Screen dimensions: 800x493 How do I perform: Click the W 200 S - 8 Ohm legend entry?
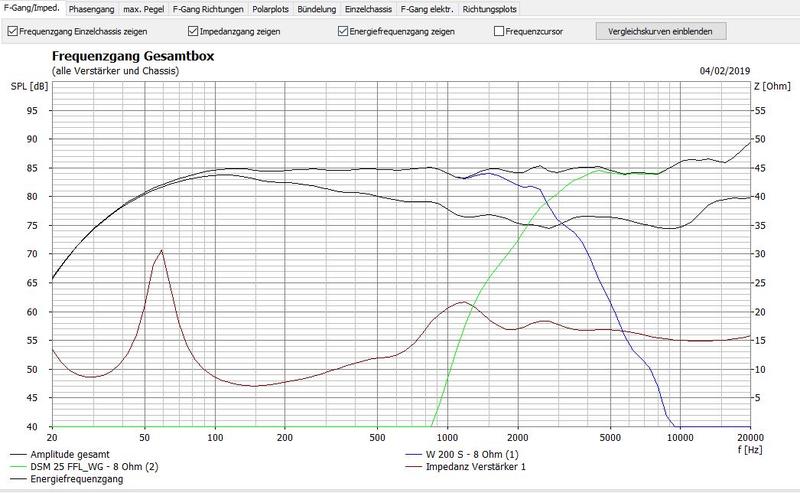point(462,454)
